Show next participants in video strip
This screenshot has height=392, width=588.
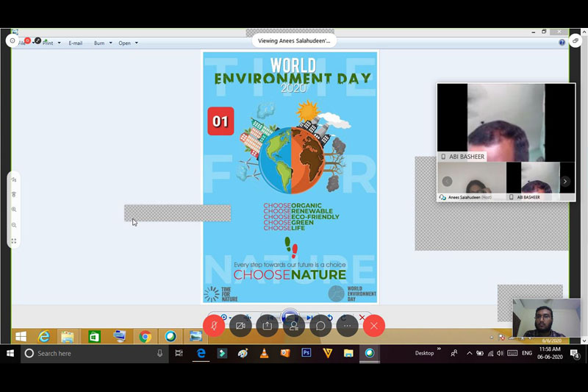pyautogui.click(x=565, y=182)
